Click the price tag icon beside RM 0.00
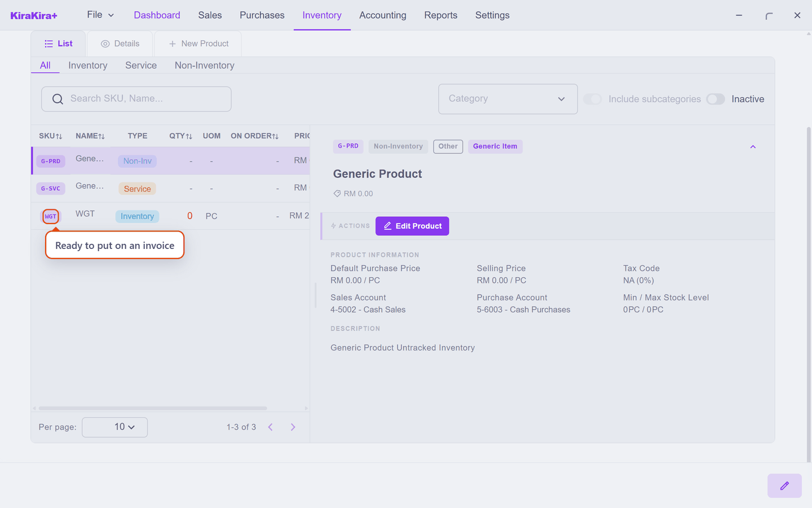 coord(337,194)
